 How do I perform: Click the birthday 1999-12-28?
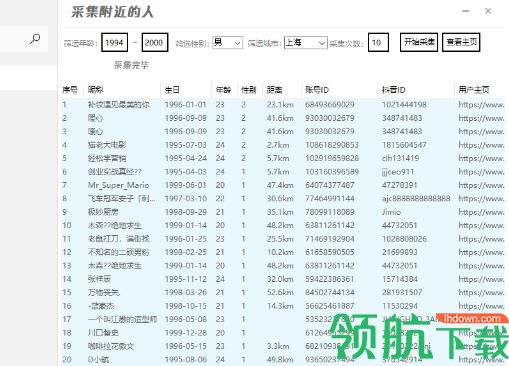click(x=186, y=333)
